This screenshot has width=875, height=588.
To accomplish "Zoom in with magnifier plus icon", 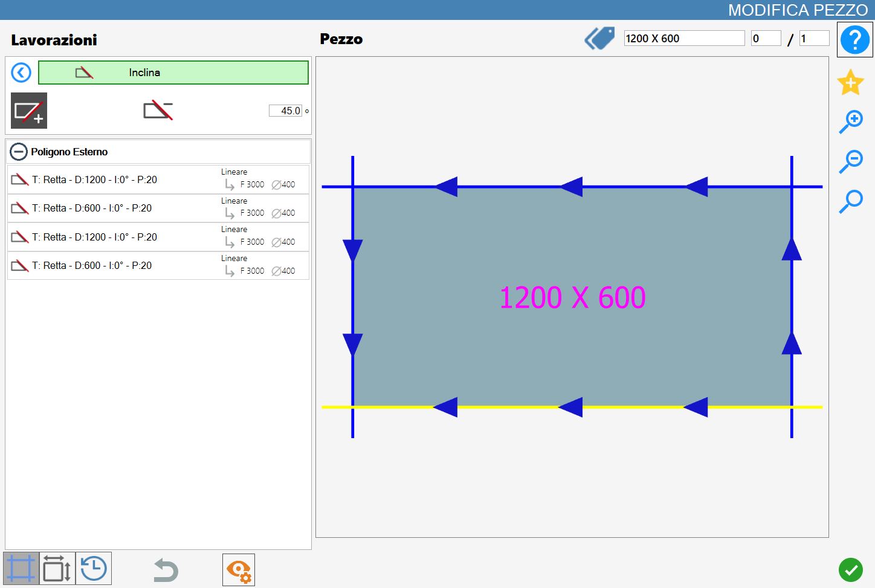I will pyautogui.click(x=851, y=121).
